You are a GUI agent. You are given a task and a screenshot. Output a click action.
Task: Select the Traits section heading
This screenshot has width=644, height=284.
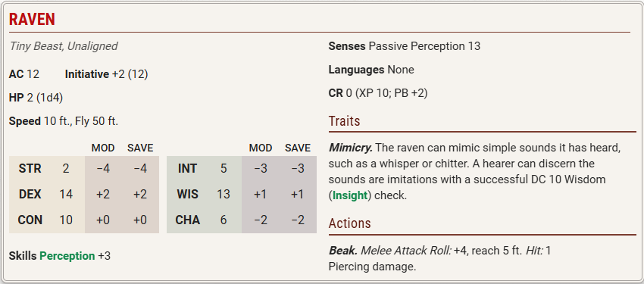coord(344,121)
